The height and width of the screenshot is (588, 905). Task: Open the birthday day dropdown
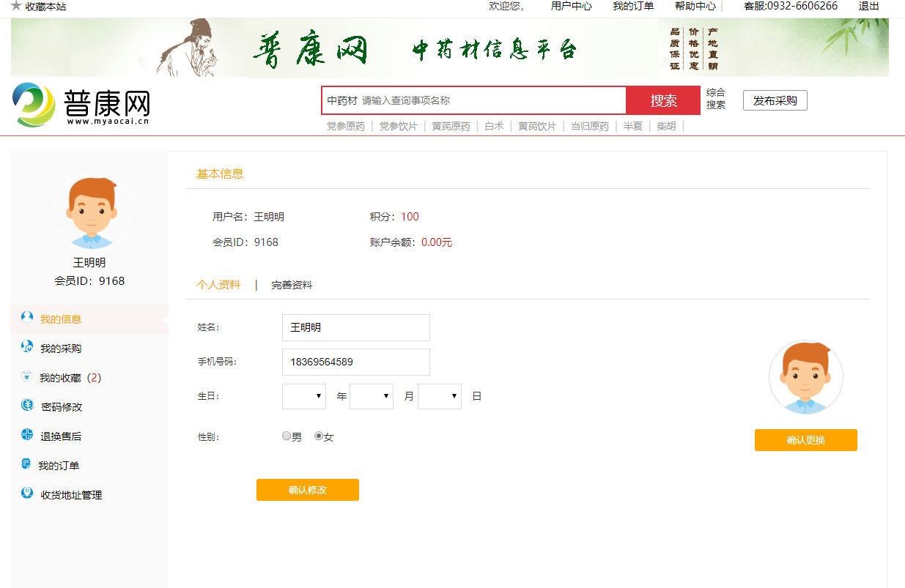tap(440, 396)
